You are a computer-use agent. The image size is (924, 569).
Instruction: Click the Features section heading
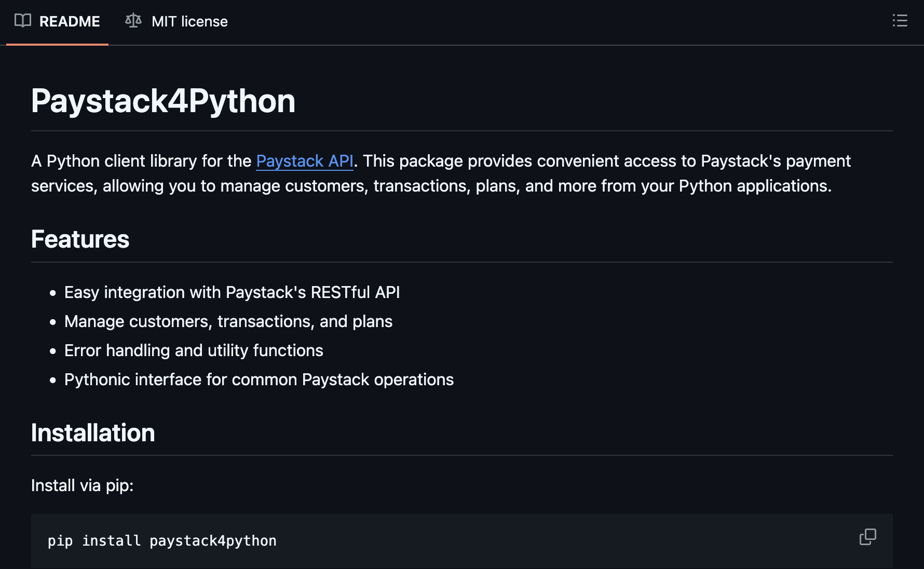click(x=80, y=239)
